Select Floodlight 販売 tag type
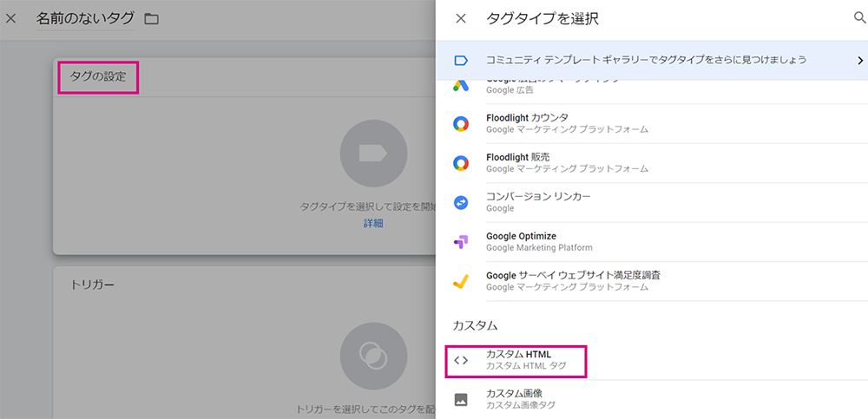The height and width of the screenshot is (419, 868). point(652,163)
